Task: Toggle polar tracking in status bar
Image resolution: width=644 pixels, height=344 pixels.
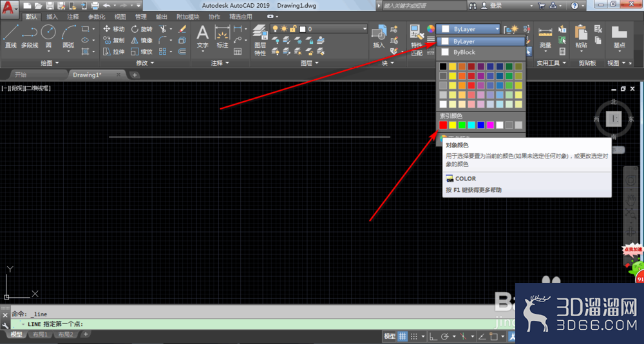Action: click(445, 336)
